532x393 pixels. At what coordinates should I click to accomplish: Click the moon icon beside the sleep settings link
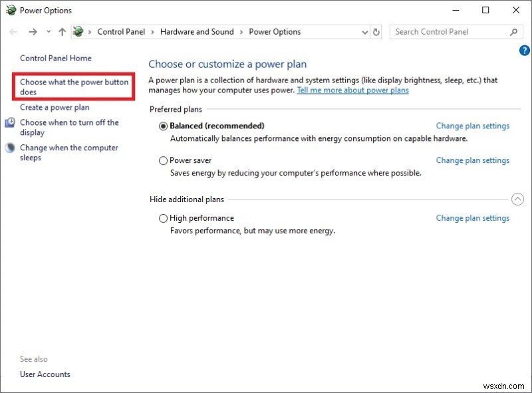10,148
